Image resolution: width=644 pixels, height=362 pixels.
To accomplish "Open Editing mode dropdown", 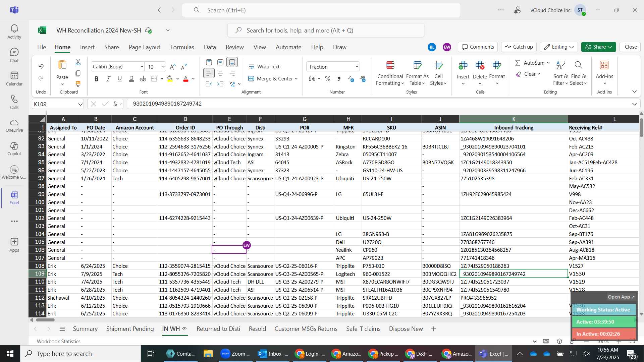I will (x=559, y=47).
